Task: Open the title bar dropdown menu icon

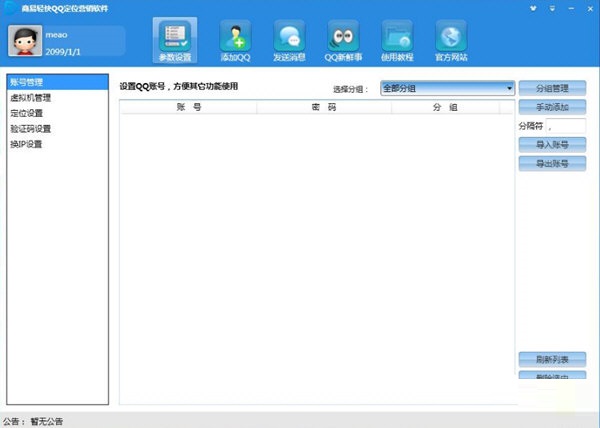Action: pyautogui.click(x=552, y=8)
